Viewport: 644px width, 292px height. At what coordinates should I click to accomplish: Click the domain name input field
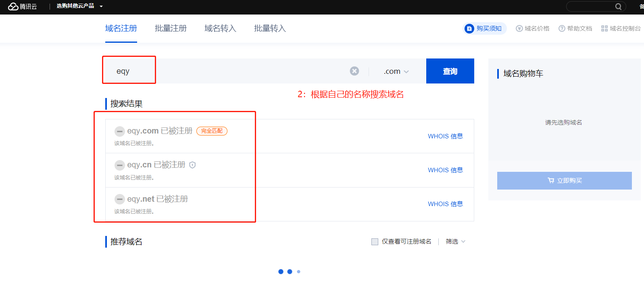point(242,71)
